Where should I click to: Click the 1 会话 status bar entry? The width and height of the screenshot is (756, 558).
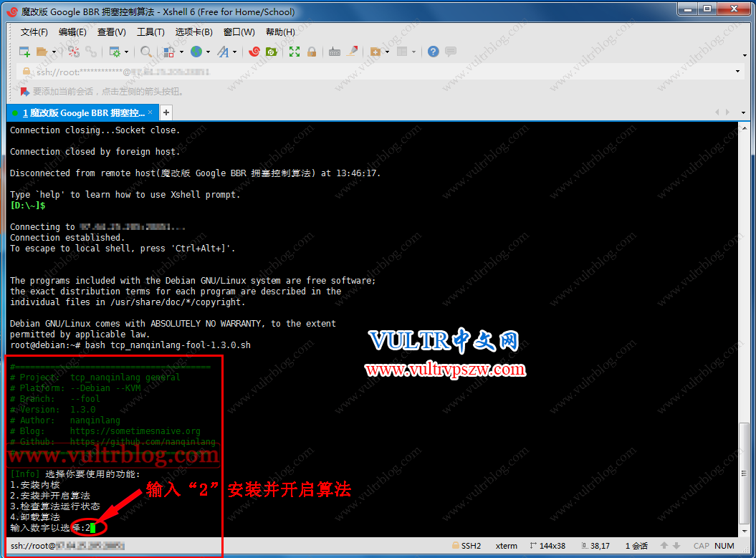(636, 546)
